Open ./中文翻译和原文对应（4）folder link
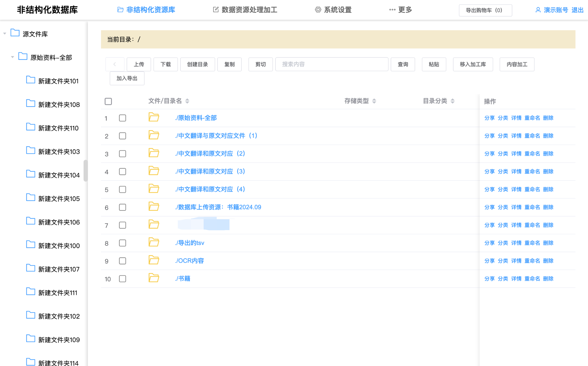The width and height of the screenshot is (588, 366). (x=210, y=189)
